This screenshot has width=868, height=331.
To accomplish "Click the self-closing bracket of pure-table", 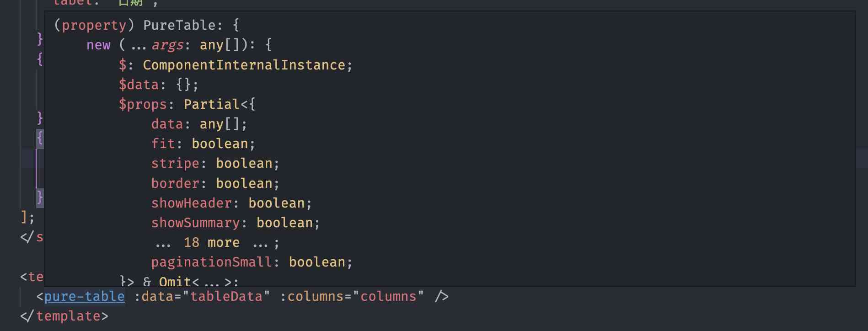I will [441, 297].
